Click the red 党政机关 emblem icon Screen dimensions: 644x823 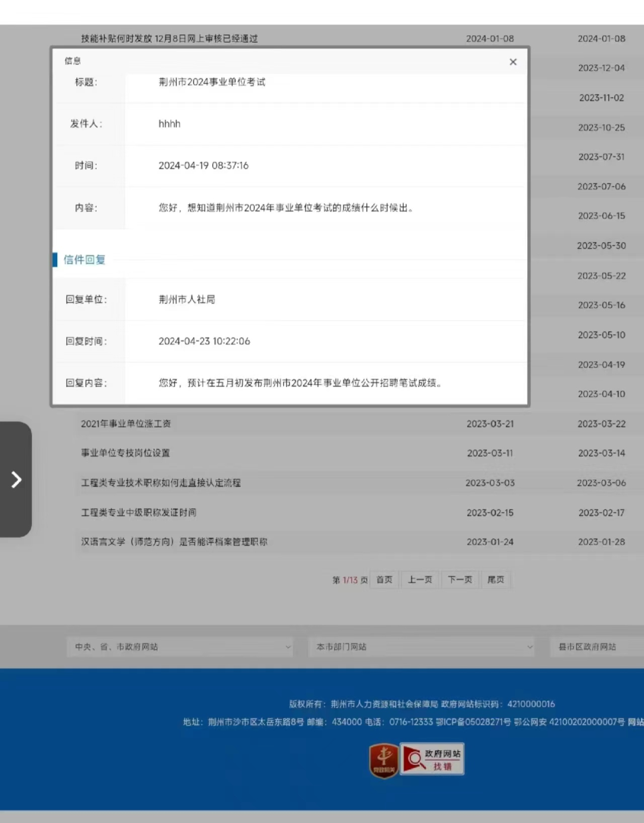382,758
